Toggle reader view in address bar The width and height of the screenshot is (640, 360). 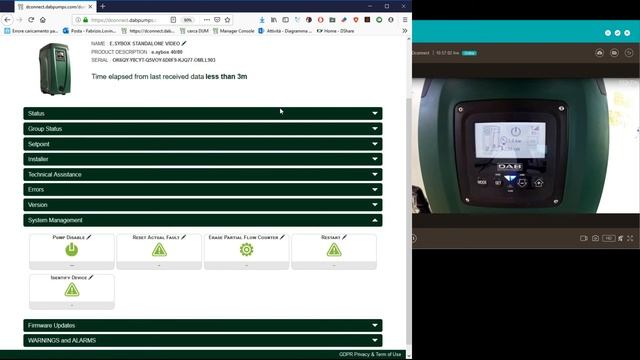click(x=173, y=20)
